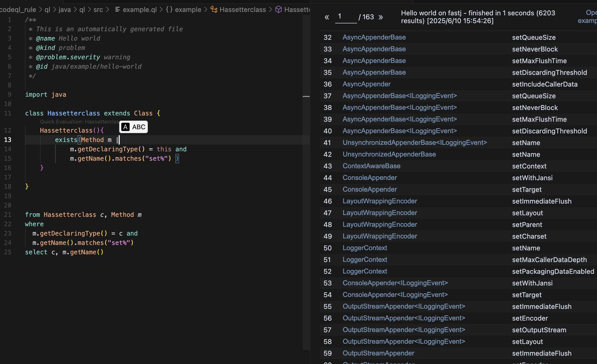Open AsyncAppender link in row 36
597x364 pixels.
click(366, 84)
